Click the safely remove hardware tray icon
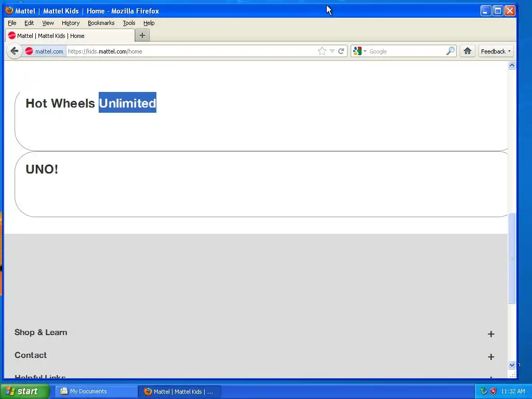Viewport: 532px width, 399px height. (484, 391)
